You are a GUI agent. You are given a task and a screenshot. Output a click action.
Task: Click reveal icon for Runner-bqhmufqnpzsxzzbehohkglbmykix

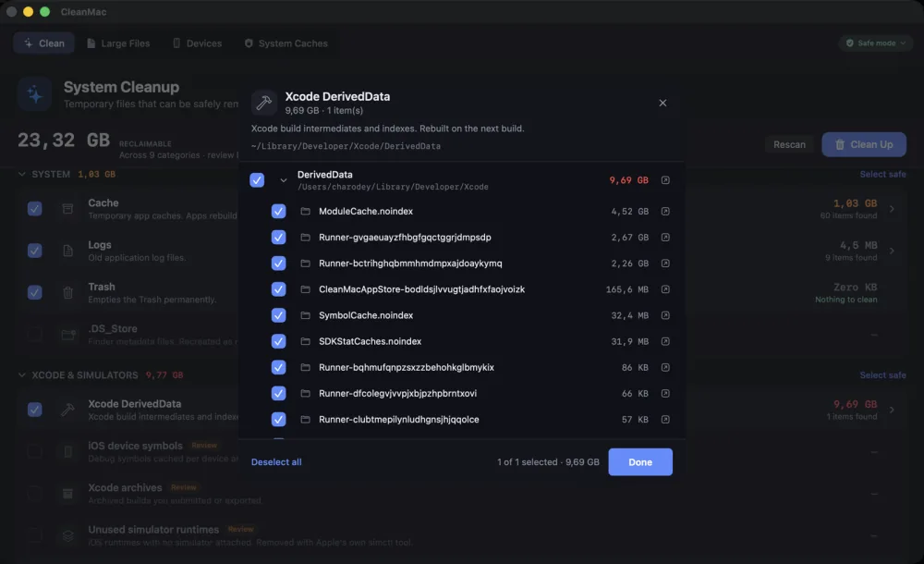(665, 367)
